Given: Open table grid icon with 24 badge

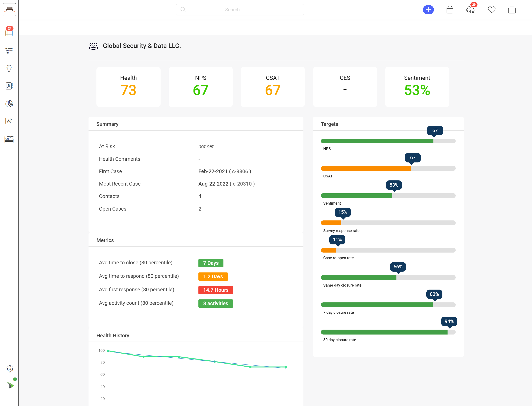Looking at the screenshot, I should pyautogui.click(x=9, y=32).
